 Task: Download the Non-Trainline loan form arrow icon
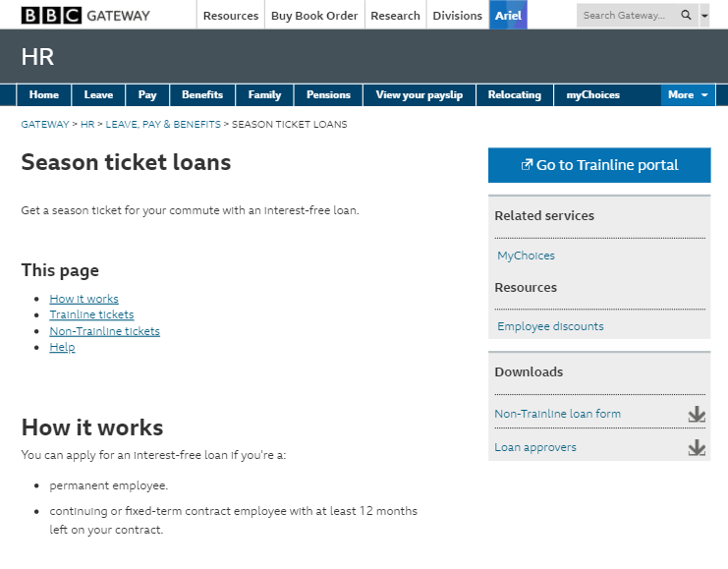click(x=697, y=414)
